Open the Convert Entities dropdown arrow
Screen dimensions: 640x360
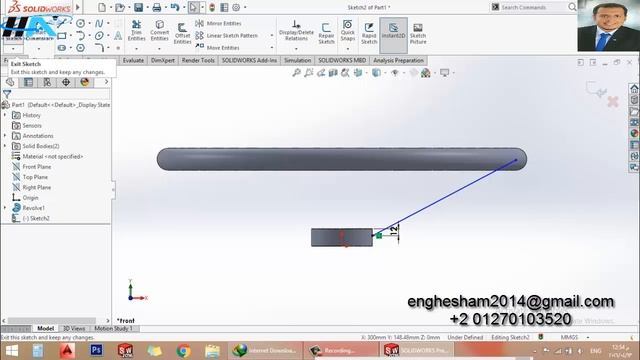(x=160, y=49)
